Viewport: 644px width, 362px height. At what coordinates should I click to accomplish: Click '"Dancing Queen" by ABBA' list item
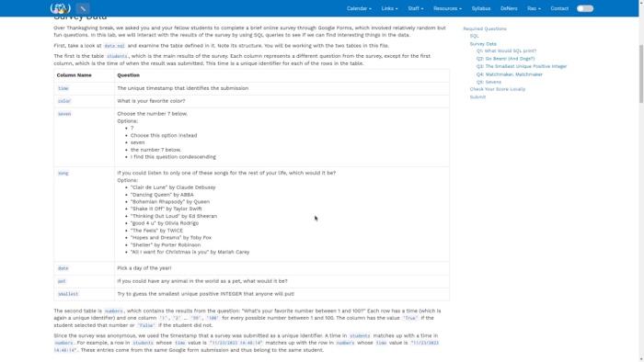tap(162, 195)
